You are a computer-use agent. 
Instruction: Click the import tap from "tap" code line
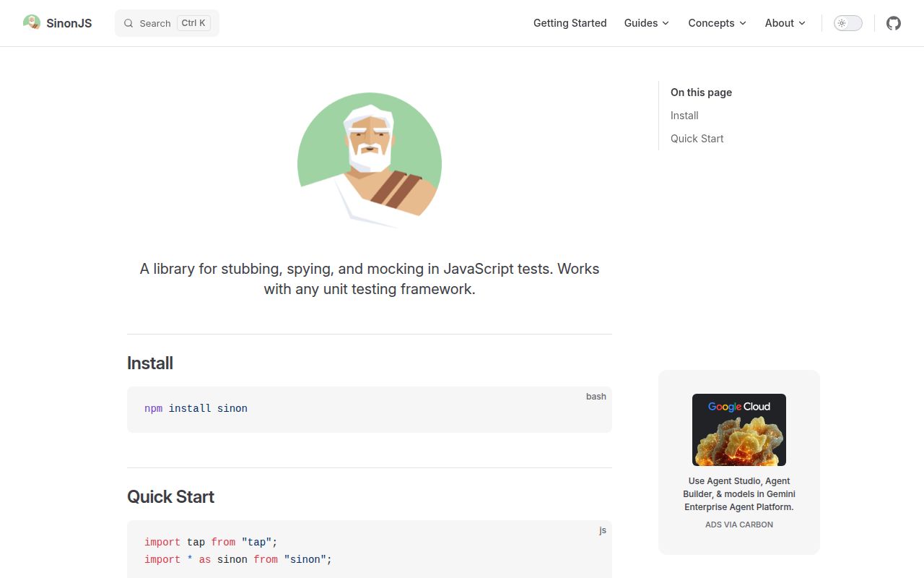(211, 542)
